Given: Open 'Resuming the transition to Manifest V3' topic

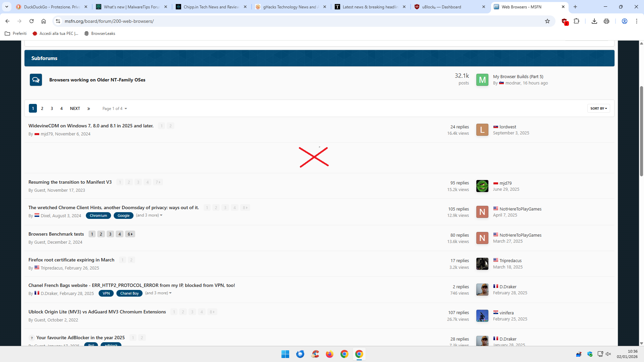Looking at the screenshot, I should pos(70,182).
